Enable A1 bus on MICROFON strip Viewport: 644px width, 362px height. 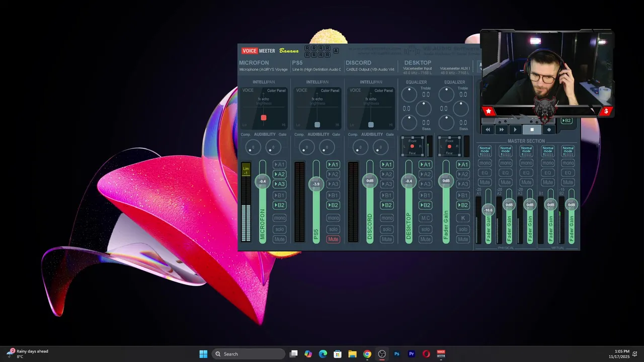(x=279, y=164)
